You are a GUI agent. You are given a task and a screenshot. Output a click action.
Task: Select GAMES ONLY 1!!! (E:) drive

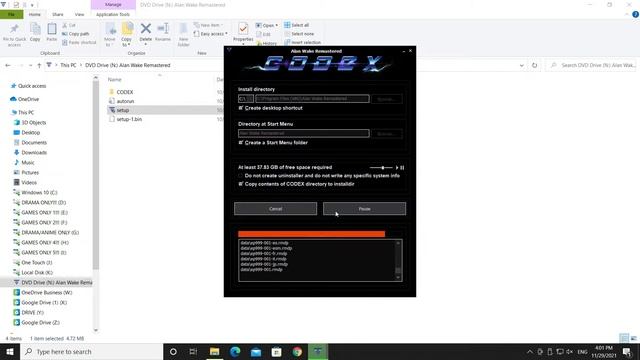(44, 213)
